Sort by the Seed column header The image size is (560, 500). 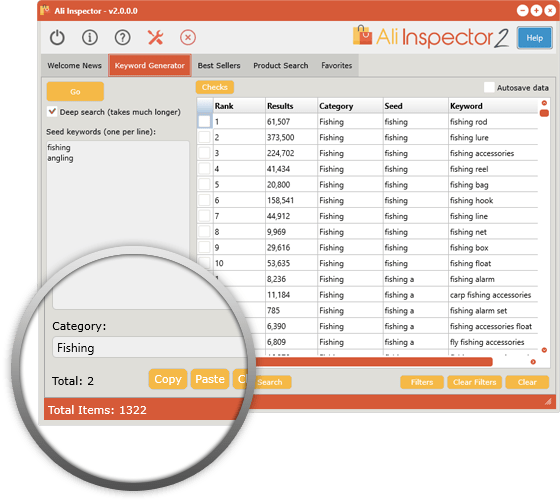click(416, 106)
